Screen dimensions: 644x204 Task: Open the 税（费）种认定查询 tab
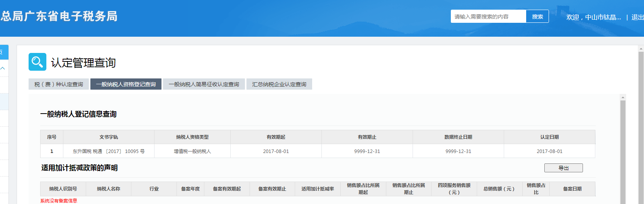59,84
